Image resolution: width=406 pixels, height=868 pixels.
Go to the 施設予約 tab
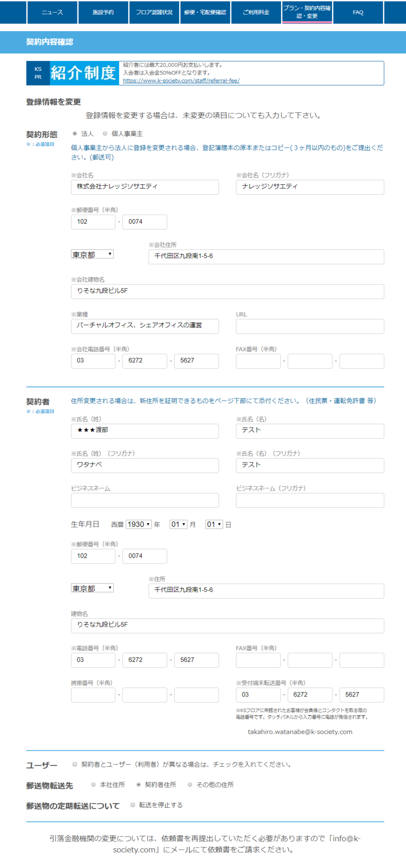click(103, 12)
